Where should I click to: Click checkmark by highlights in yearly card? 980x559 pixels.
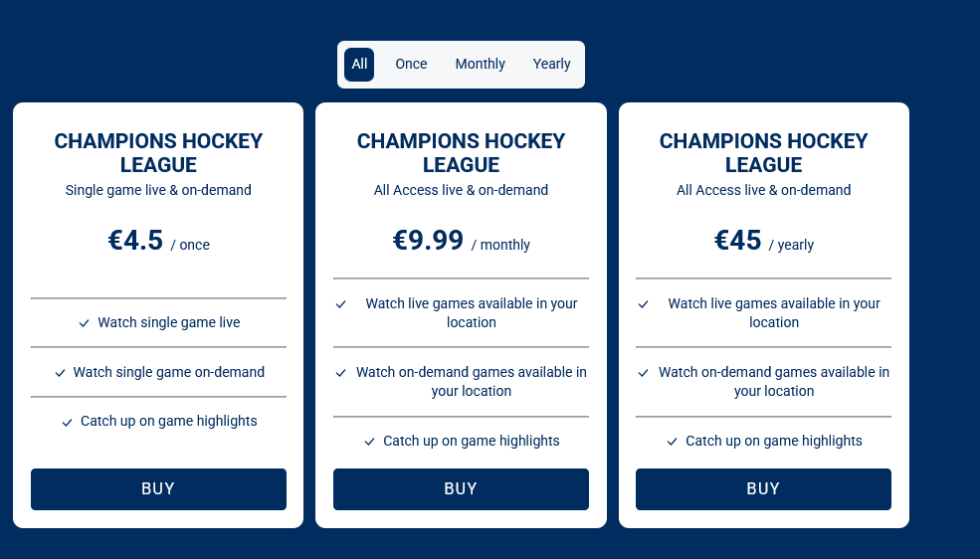coord(672,442)
